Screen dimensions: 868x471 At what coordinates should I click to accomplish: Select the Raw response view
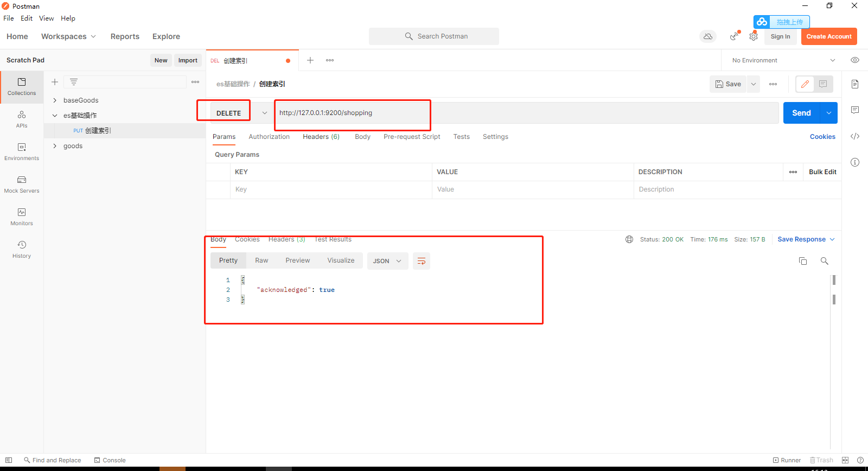click(261, 260)
